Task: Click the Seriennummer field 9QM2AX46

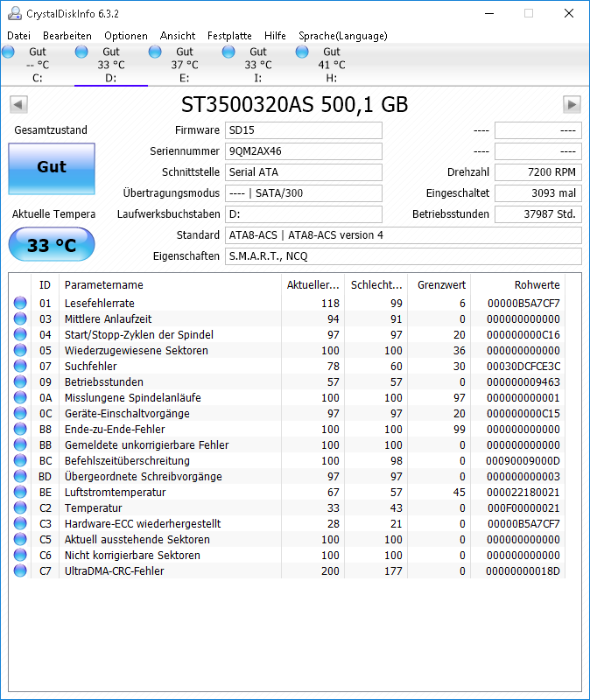Action: [x=304, y=151]
